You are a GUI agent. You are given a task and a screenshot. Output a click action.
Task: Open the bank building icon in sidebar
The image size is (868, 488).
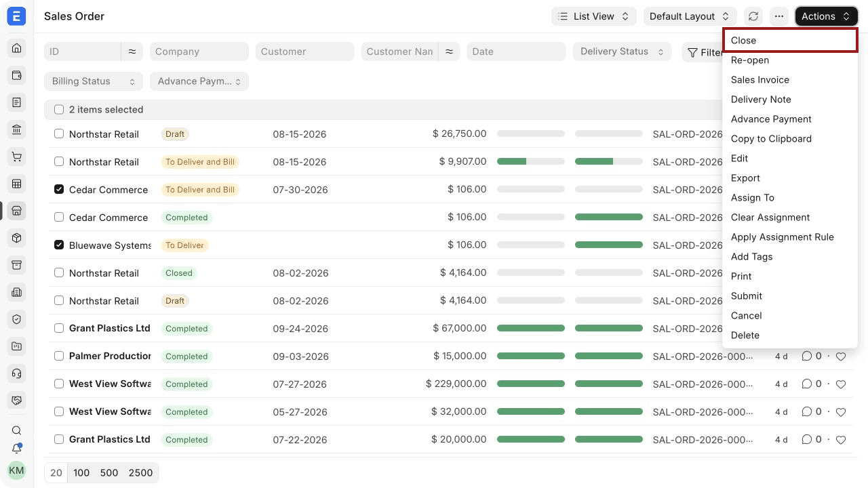[x=17, y=129]
